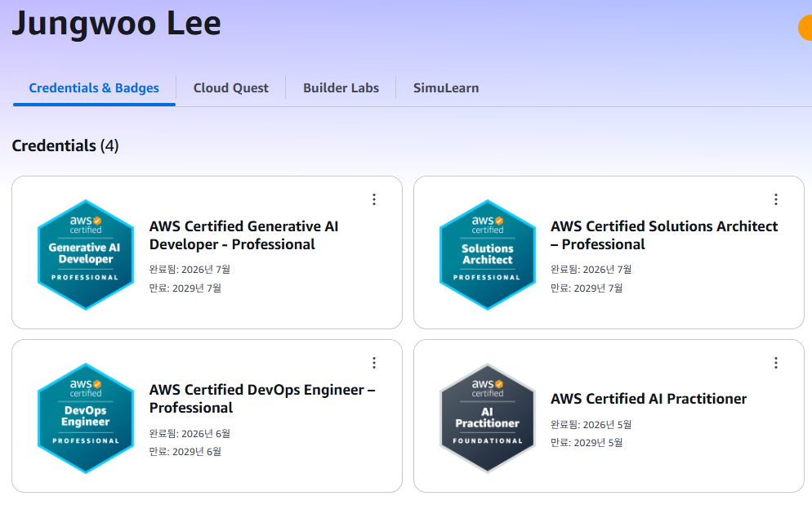Click the Jungwoo Lee profile name

tap(117, 23)
